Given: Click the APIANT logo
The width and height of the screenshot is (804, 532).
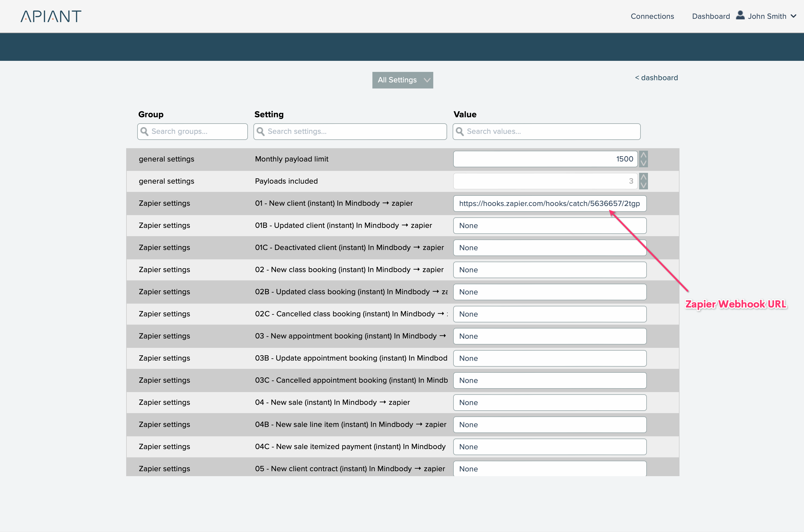Looking at the screenshot, I should [x=51, y=16].
